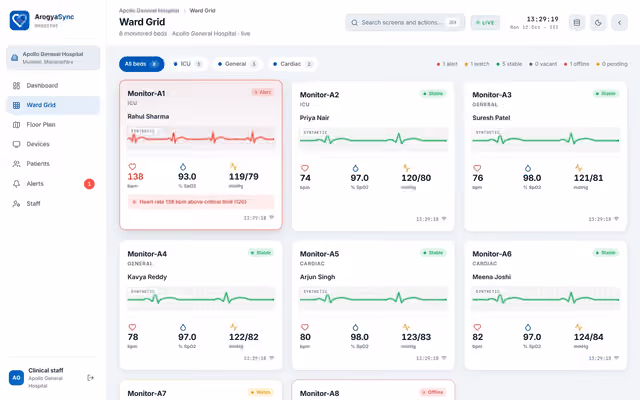The width and height of the screenshot is (640, 400).
Task: Collapse the panel with the left chevron button
Action: click(619, 22)
